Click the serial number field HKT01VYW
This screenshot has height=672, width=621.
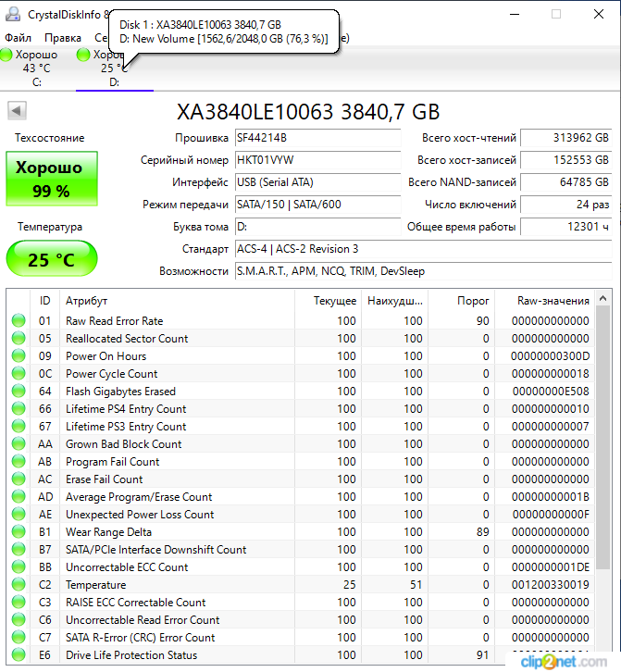click(317, 160)
